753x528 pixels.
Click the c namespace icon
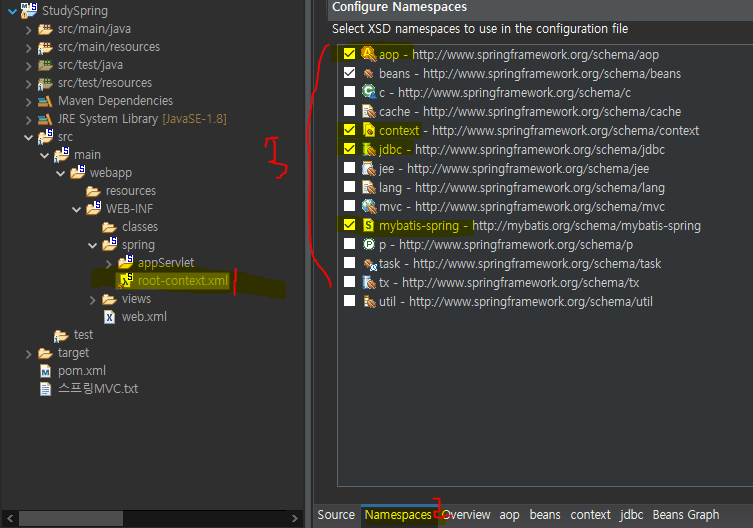[x=368, y=92]
